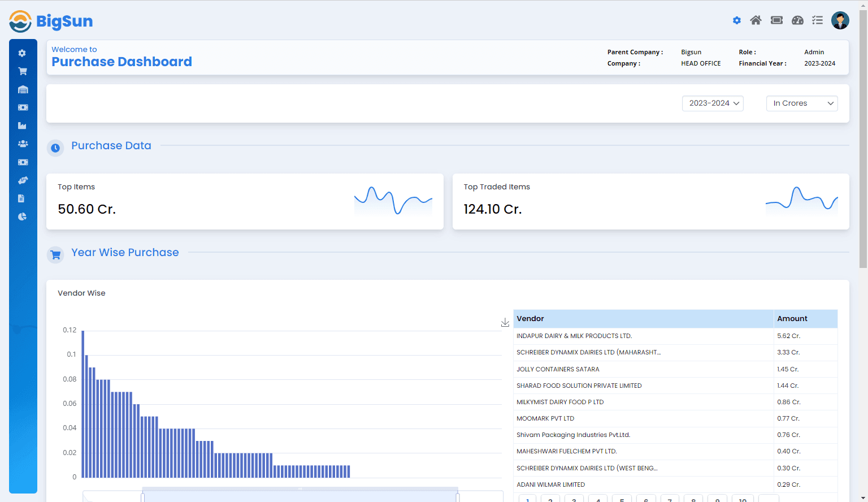Open the checklist tasks icon
868x502 pixels.
coord(817,20)
